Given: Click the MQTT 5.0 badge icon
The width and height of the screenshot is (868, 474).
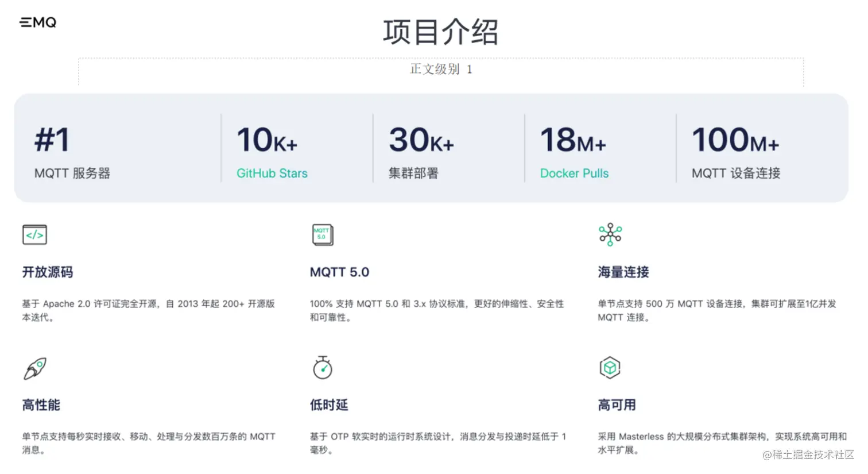Looking at the screenshot, I should (x=322, y=234).
